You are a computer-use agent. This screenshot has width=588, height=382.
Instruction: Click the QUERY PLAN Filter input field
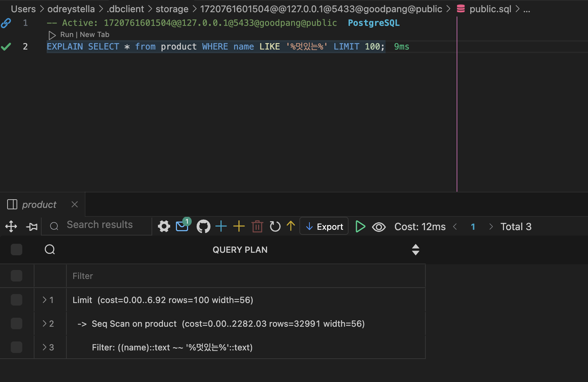point(246,276)
